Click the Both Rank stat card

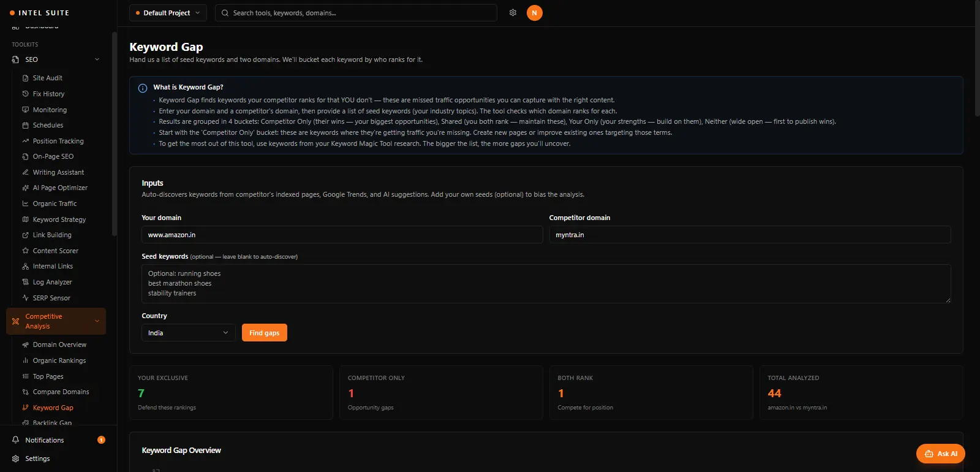click(651, 393)
